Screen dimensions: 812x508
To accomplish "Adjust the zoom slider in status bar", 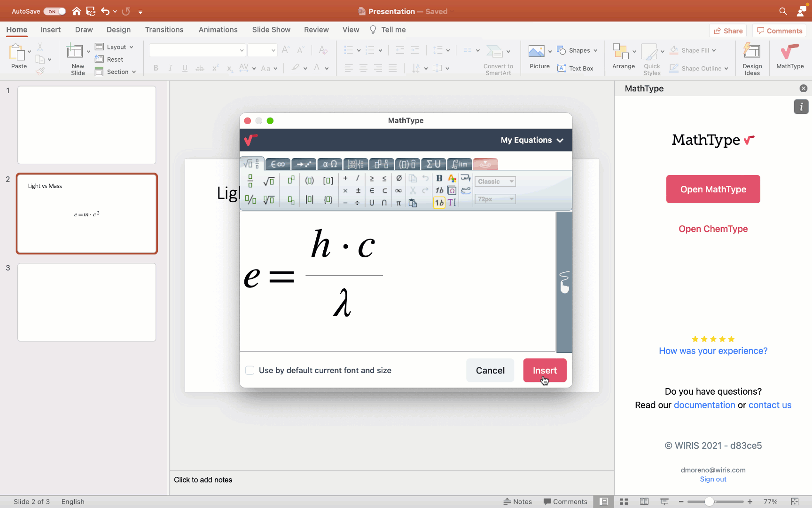I will coord(709,502).
